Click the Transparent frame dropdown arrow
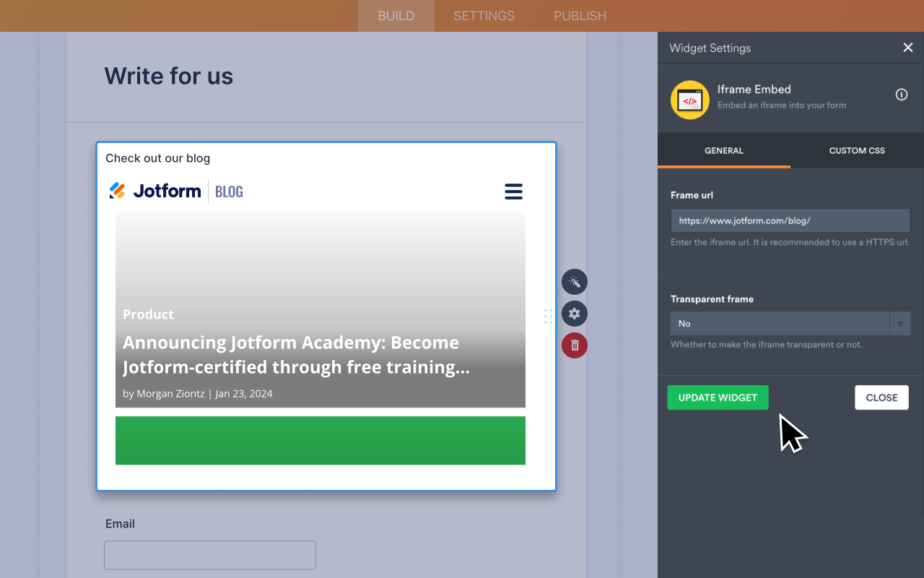The image size is (924, 578). (899, 324)
